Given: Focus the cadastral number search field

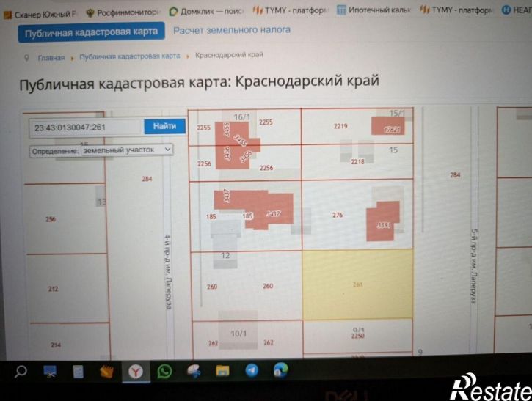Looking at the screenshot, I should point(87,128).
